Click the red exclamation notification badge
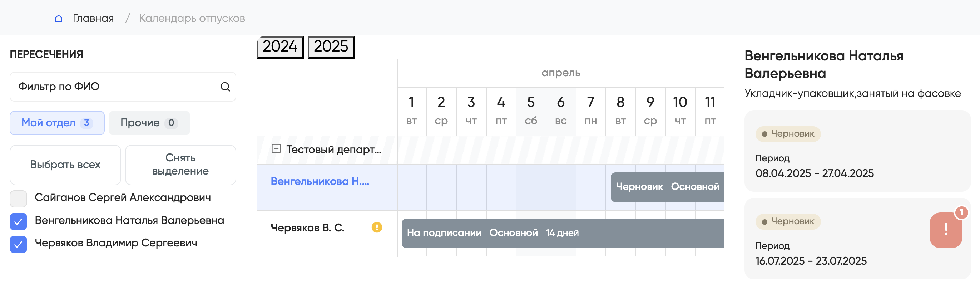This screenshot has height=294, width=980. pos(946,230)
